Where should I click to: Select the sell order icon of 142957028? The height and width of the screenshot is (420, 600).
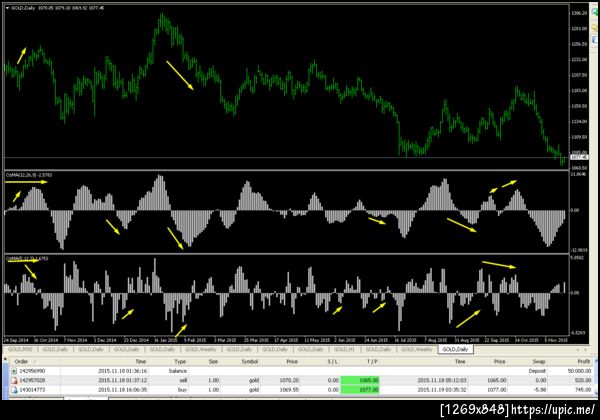point(14,381)
